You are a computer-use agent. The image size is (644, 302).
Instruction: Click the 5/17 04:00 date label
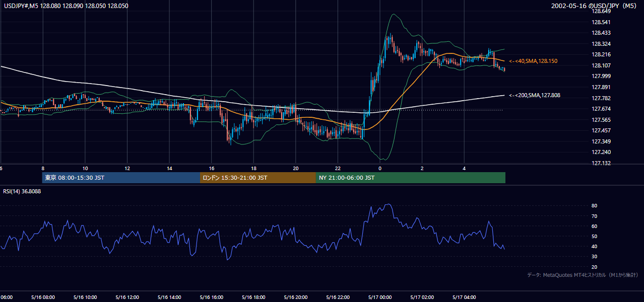(465, 297)
